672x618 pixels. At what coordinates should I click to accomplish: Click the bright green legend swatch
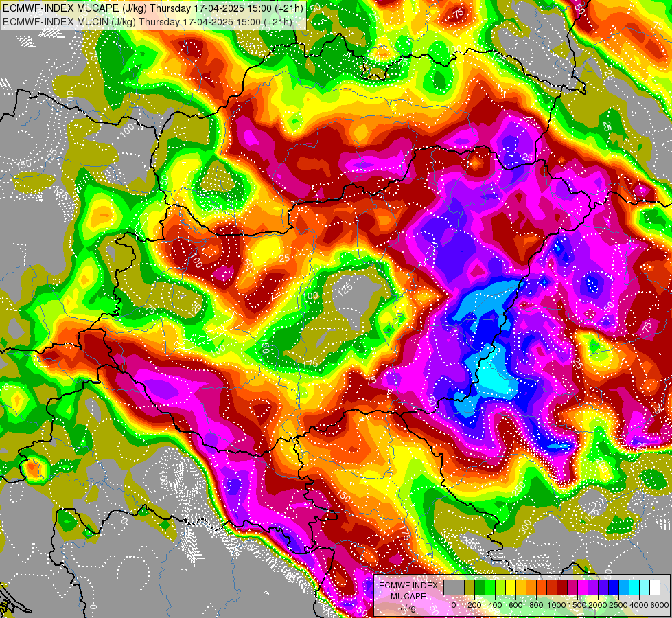(x=490, y=587)
